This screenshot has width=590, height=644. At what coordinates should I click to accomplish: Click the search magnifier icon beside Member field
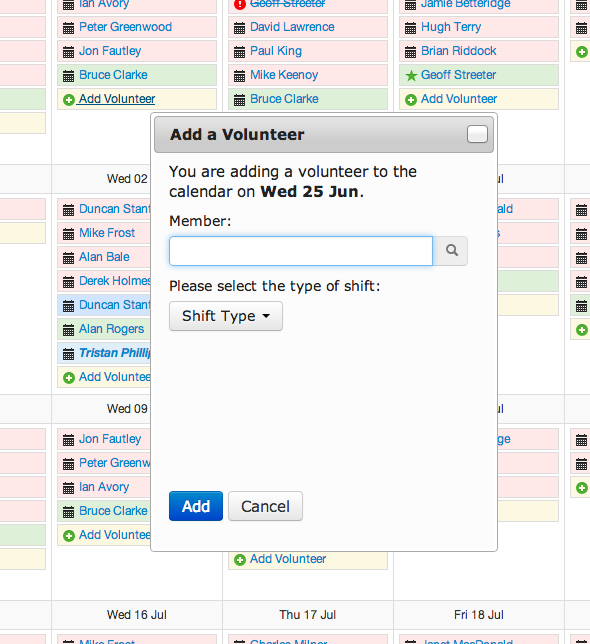(x=452, y=251)
